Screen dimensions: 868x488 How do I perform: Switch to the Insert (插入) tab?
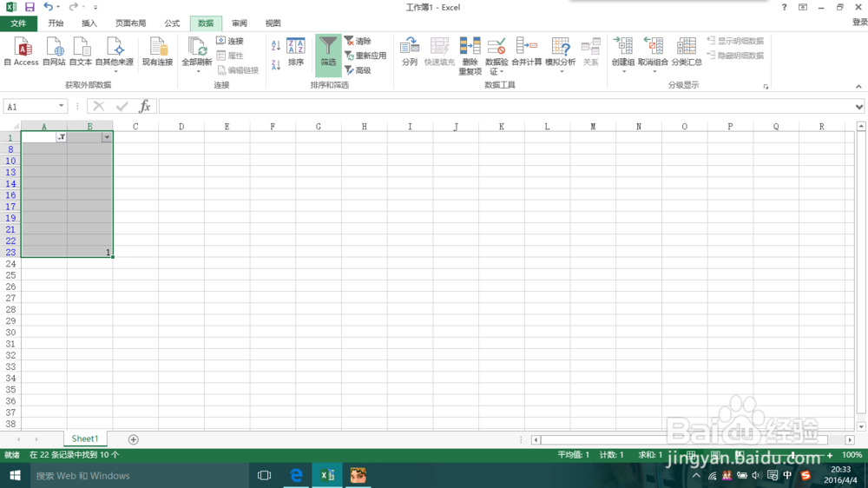(x=89, y=23)
